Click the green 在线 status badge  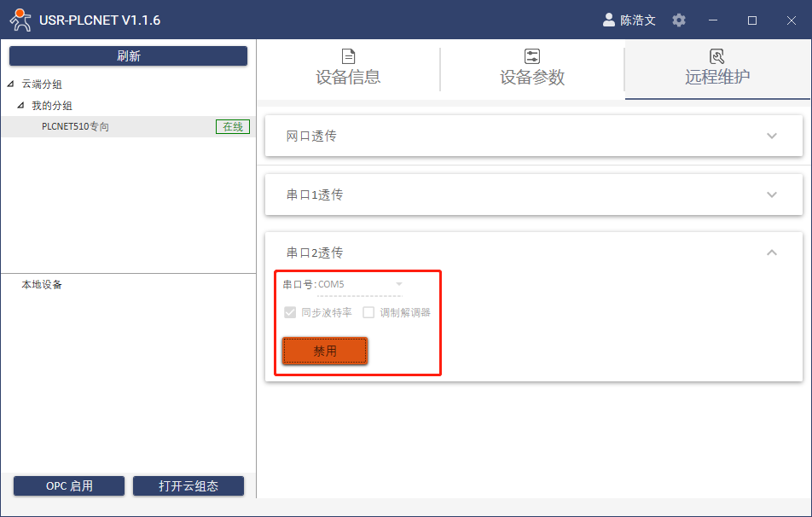(x=233, y=126)
